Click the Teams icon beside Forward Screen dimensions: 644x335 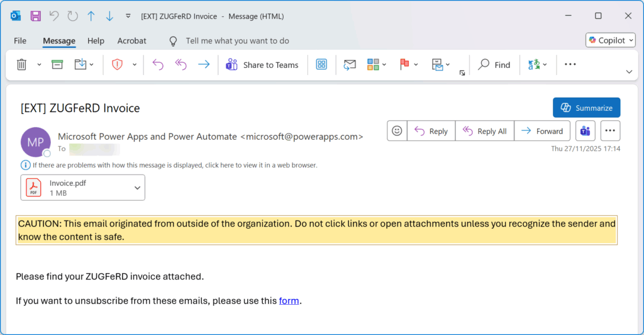coord(585,131)
